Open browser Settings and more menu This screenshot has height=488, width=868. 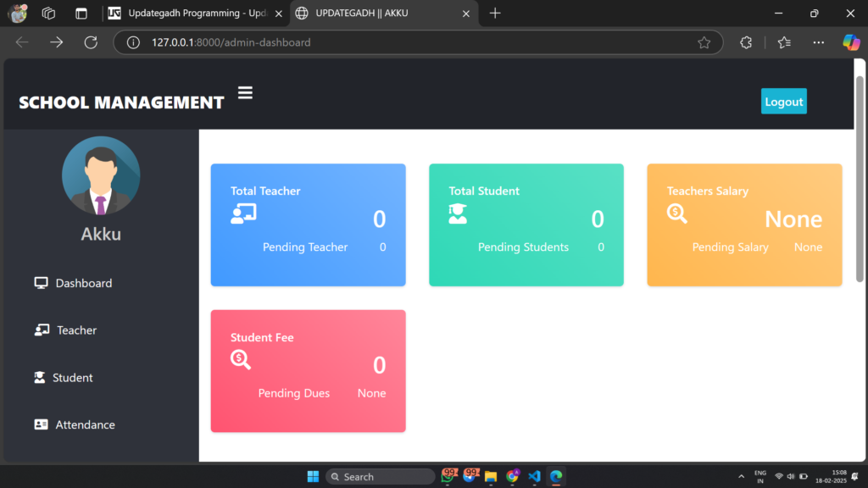point(818,42)
